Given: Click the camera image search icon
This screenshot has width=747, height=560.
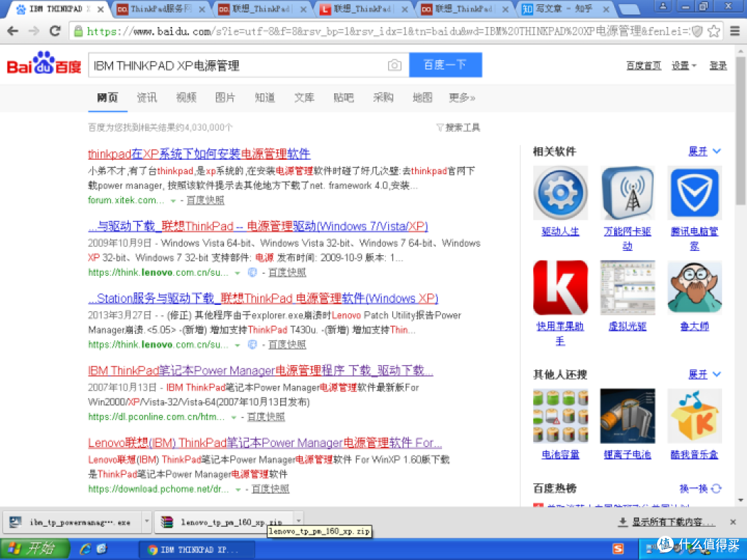Looking at the screenshot, I should click(x=394, y=65).
